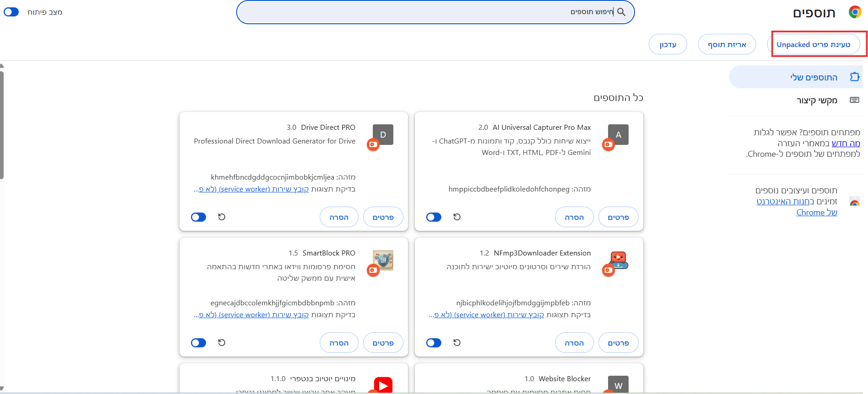
Task: Click טעינת פריט Unpacked button
Action: tap(814, 44)
